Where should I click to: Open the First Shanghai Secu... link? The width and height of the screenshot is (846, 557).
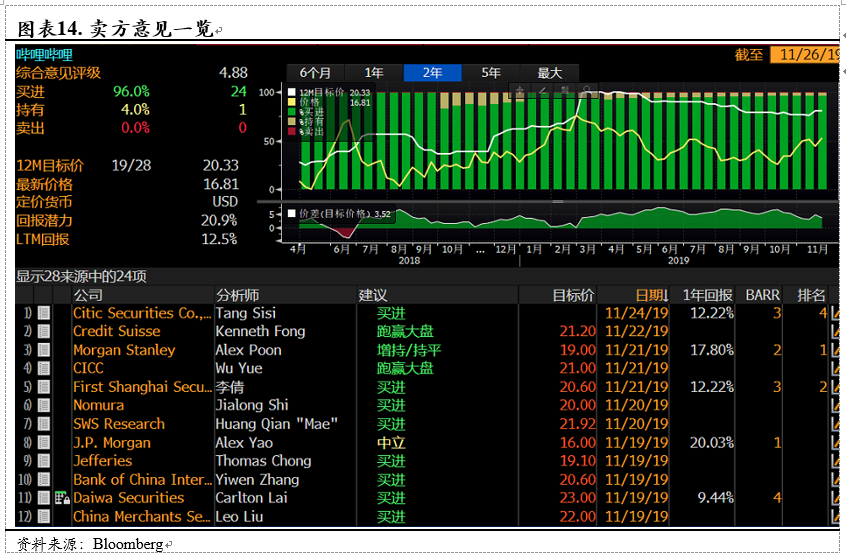point(142,387)
